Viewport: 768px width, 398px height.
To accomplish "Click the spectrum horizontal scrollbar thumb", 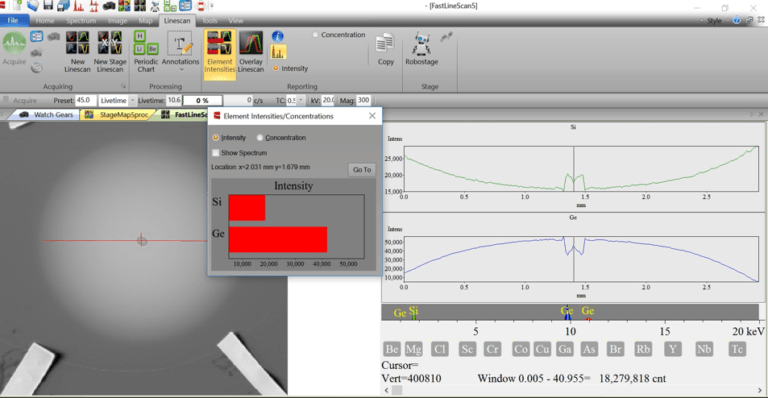I will coord(397,390).
